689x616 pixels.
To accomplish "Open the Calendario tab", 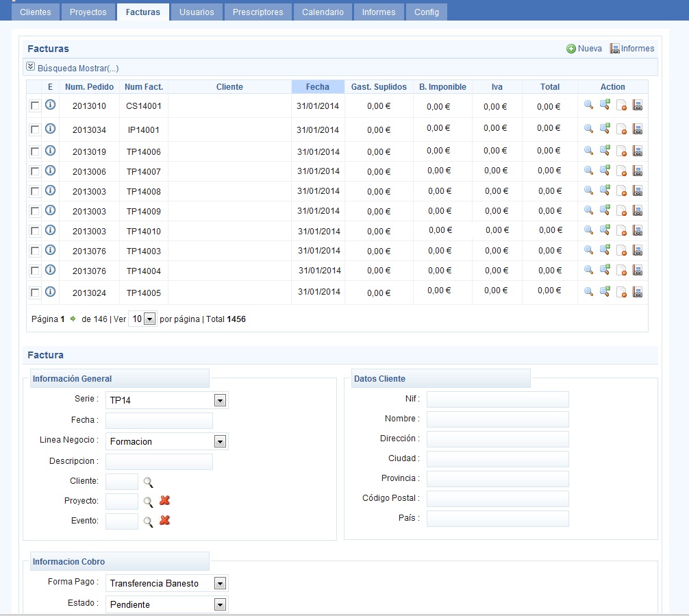I will [x=323, y=12].
